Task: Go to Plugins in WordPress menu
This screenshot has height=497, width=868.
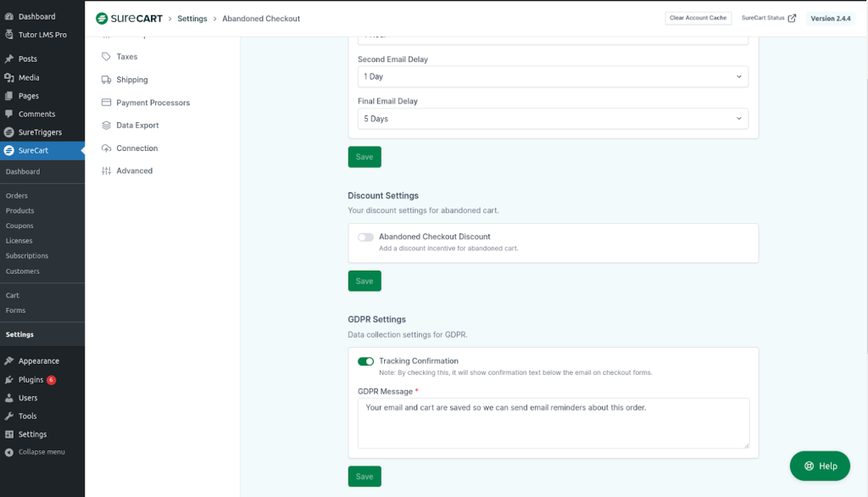Action: coord(31,380)
